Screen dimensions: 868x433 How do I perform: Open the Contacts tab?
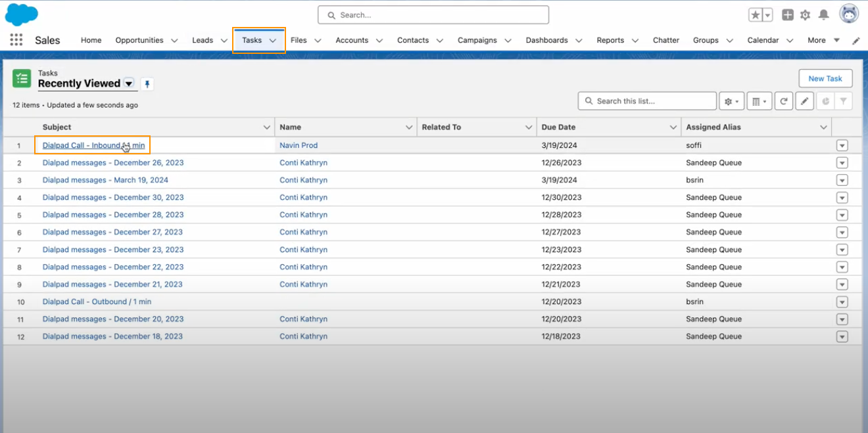pyautogui.click(x=413, y=40)
